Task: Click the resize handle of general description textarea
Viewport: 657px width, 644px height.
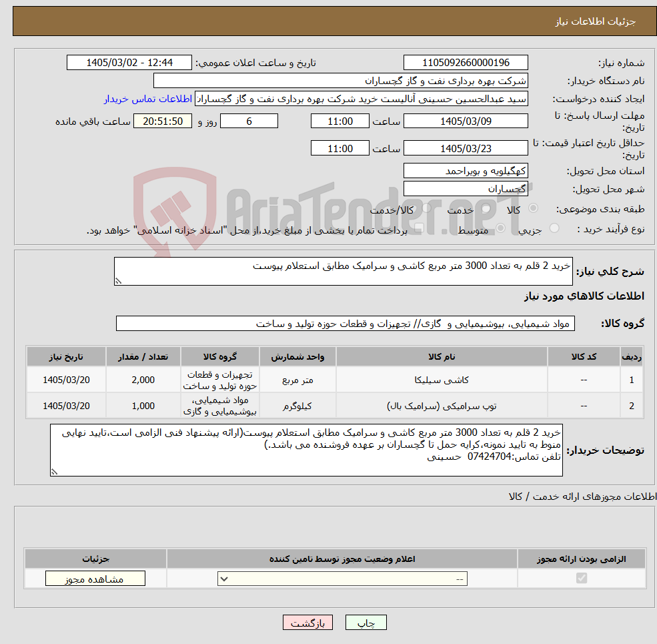Action: tap(119, 281)
